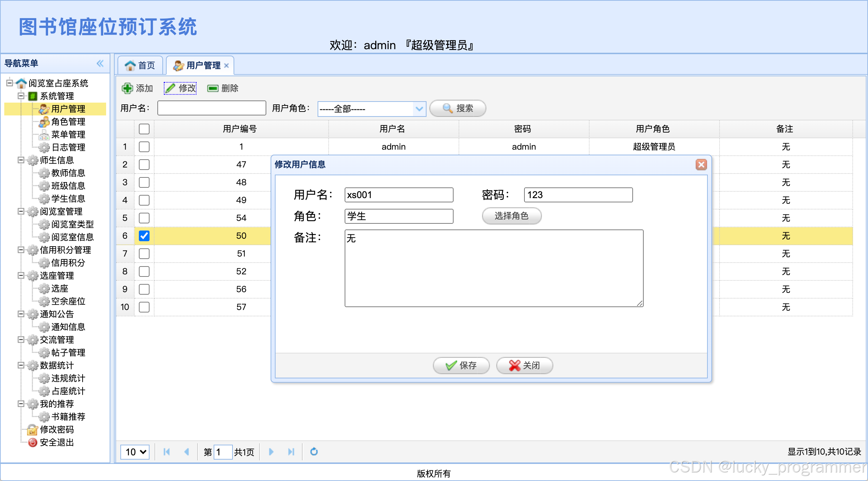
Task: Click the 安全退出 red power icon
Action: coord(32,443)
